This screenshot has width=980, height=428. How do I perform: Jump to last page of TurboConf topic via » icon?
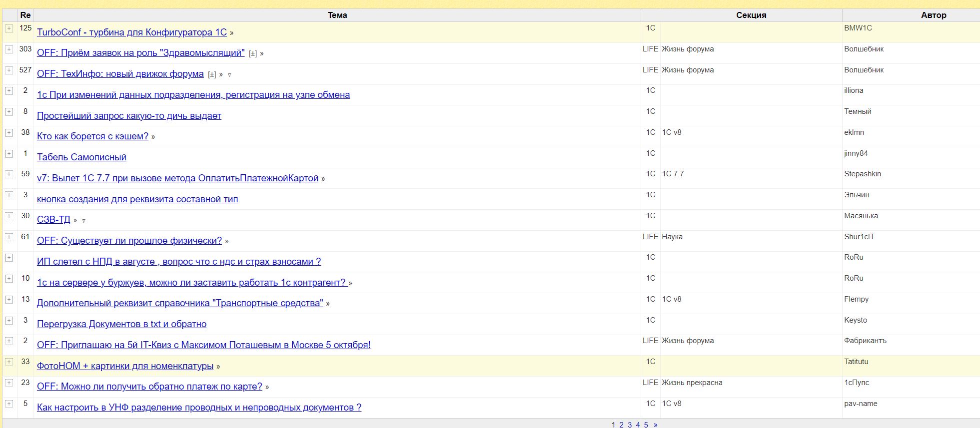coord(231,33)
